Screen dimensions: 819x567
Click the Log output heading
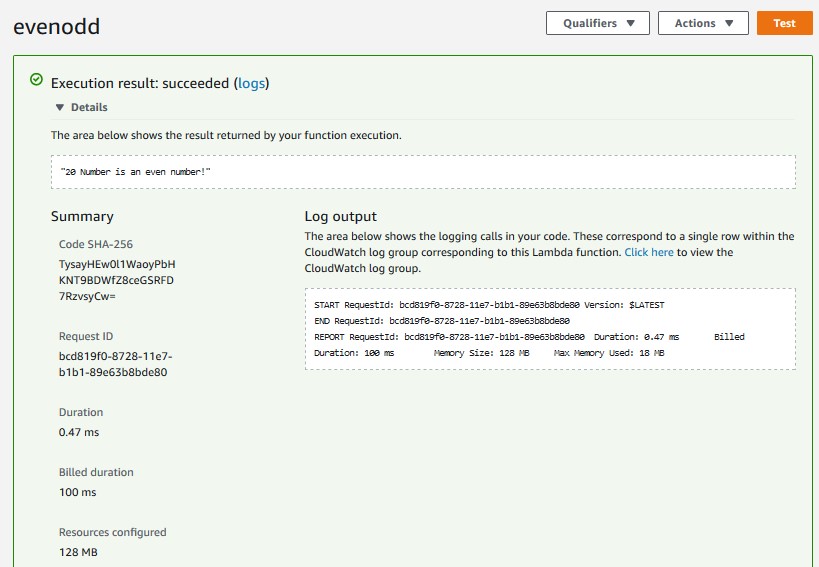(341, 217)
